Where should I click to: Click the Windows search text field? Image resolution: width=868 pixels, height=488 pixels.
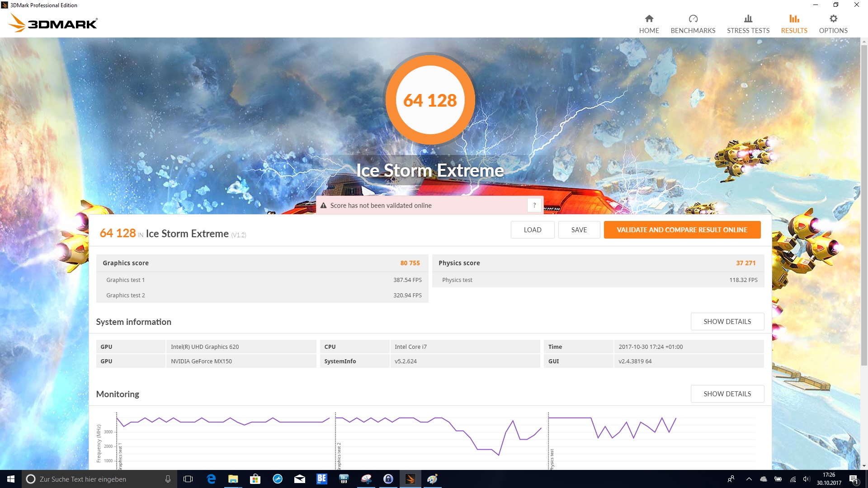tap(99, 479)
